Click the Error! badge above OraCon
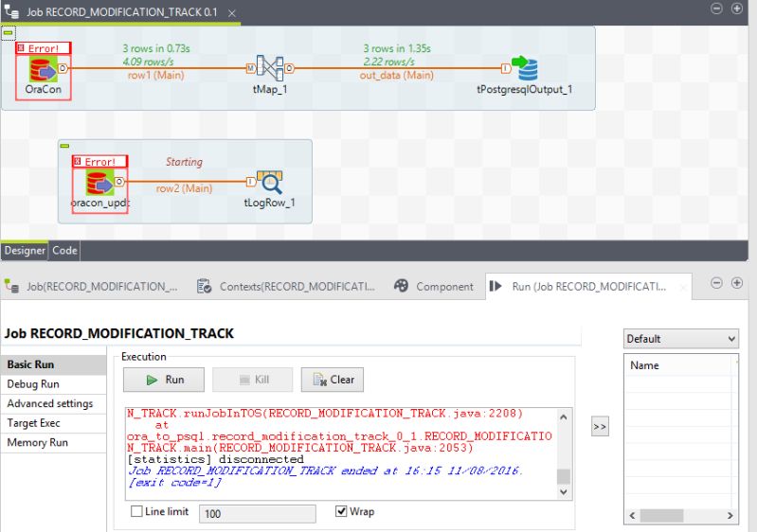 tap(43, 48)
